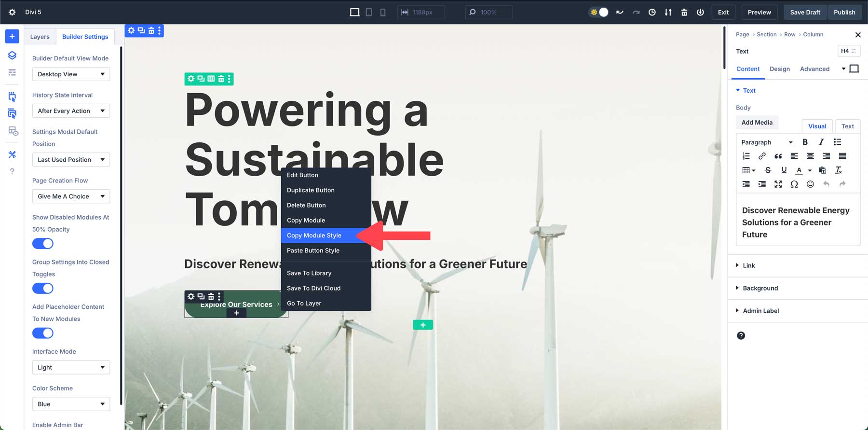Image resolution: width=868 pixels, height=430 pixels.
Task: Select Copy Module Style menu item
Action: click(326, 236)
